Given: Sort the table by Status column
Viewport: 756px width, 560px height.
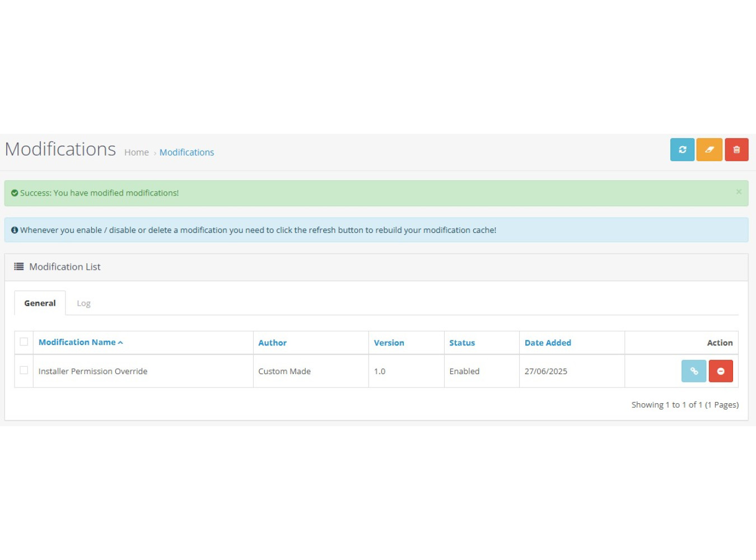Looking at the screenshot, I should pyautogui.click(x=461, y=343).
